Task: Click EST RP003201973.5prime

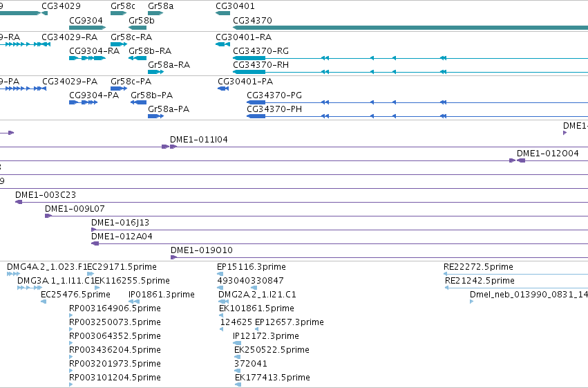Action: click(115, 364)
